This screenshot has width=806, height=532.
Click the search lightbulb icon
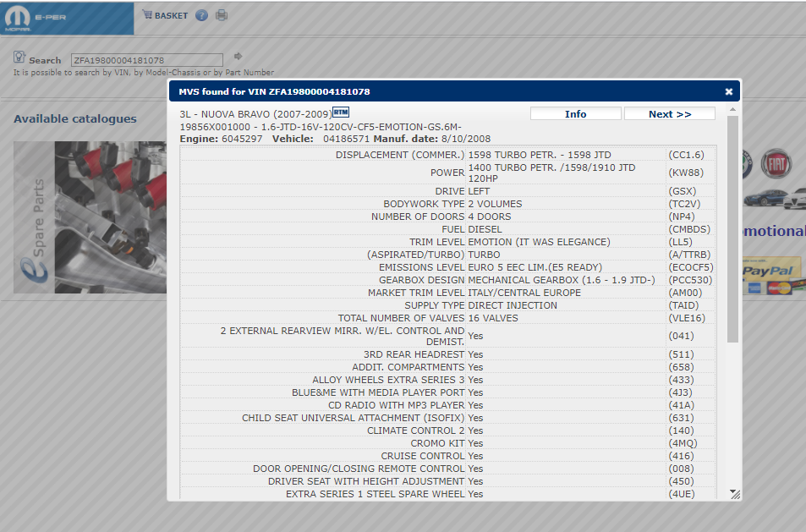point(19,57)
